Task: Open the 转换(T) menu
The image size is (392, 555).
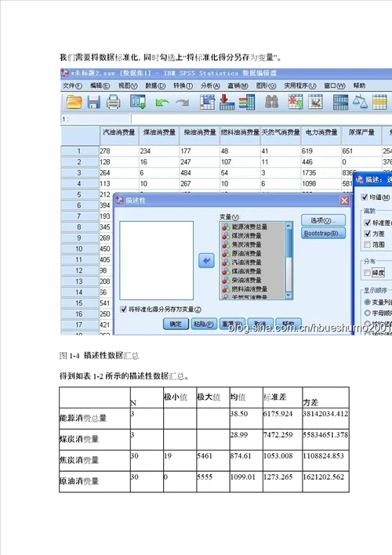Action: tap(183, 85)
